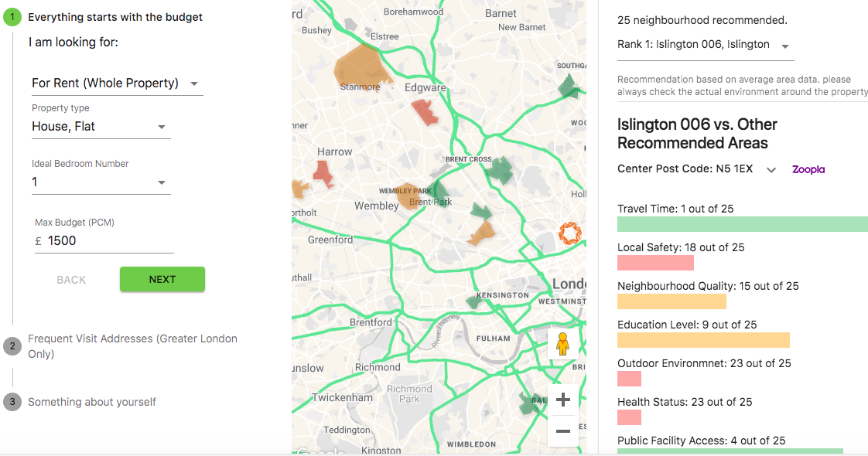Expand the Ideal Bedroom Number dropdown
868x456 pixels.
(x=163, y=182)
